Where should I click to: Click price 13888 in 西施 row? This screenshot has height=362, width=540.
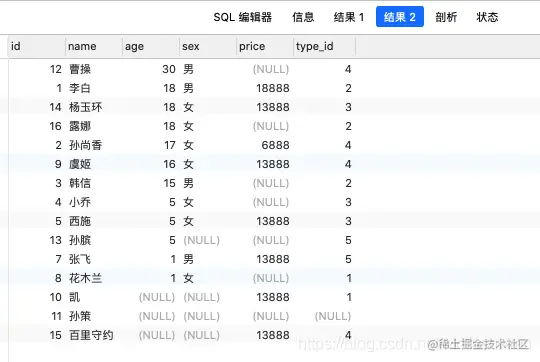coord(273,221)
